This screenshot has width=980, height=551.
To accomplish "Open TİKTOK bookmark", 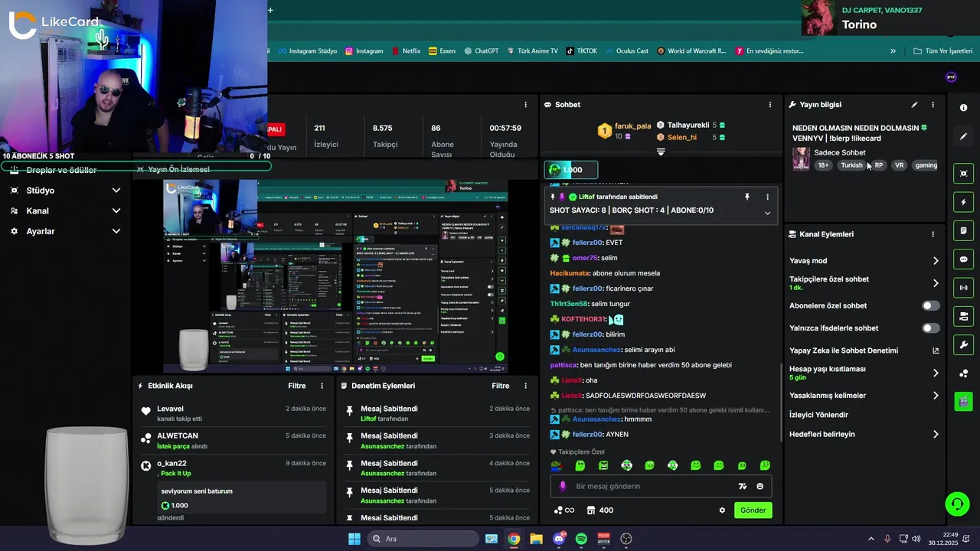I will [x=581, y=51].
